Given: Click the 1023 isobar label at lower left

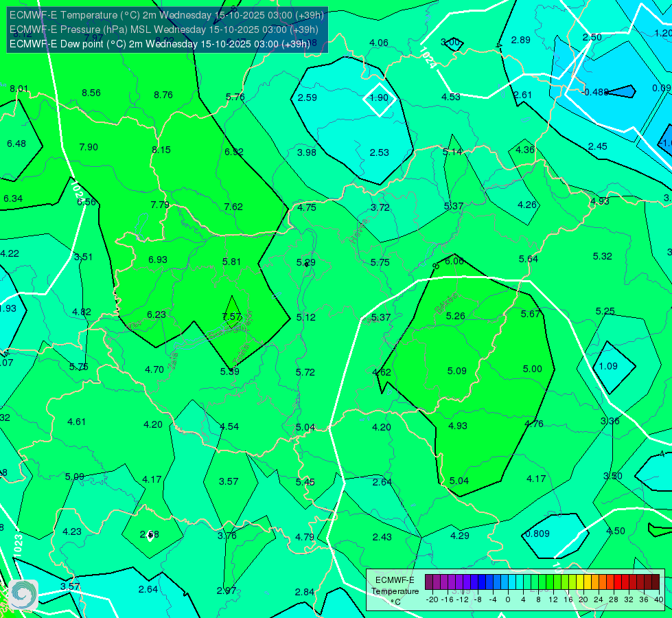Looking at the screenshot, I should tap(18, 546).
